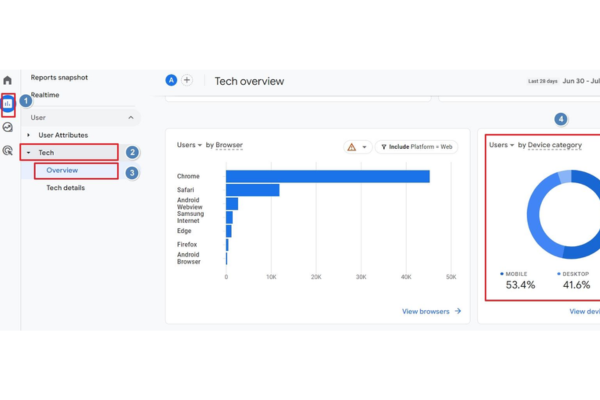The width and height of the screenshot is (600, 400).
Task: Open Reports snapshot
Action: (x=59, y=78)
